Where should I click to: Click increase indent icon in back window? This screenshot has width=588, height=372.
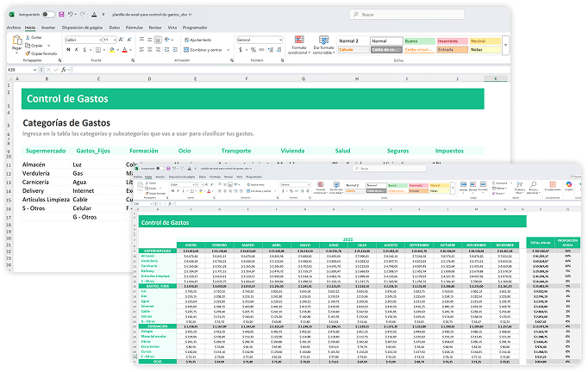(x=176, y=49)
